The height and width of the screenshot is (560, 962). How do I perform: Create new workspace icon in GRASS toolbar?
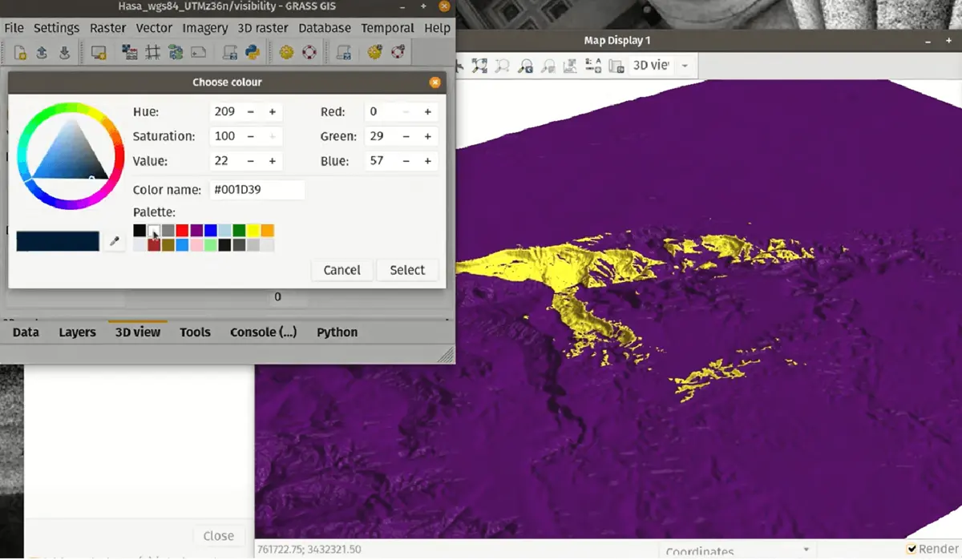(21, 53)
